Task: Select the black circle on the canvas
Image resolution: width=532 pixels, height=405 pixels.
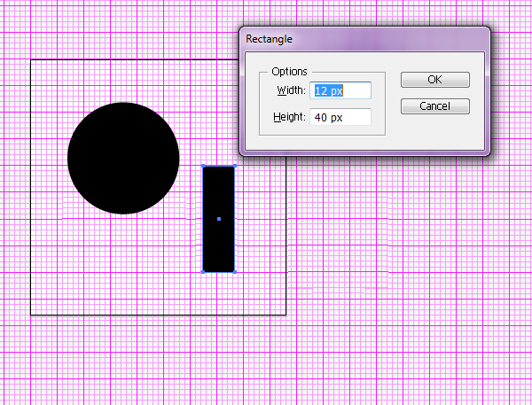Action: tap(123, 158)
